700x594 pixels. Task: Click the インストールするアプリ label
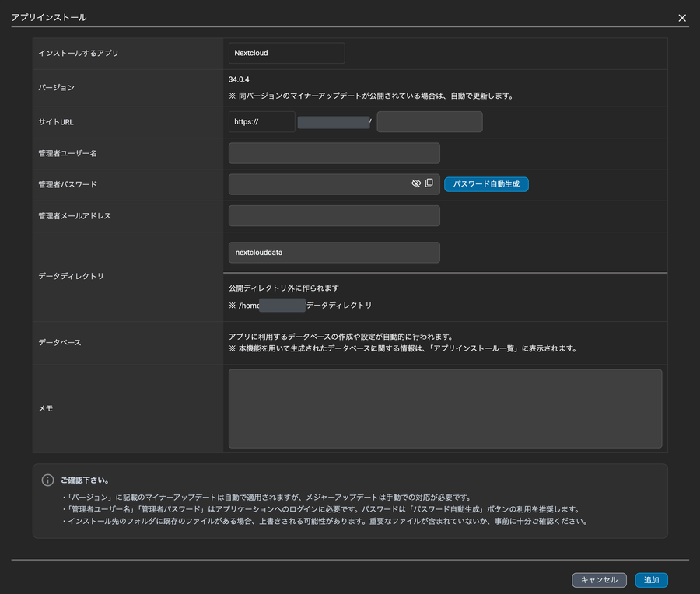78,53
